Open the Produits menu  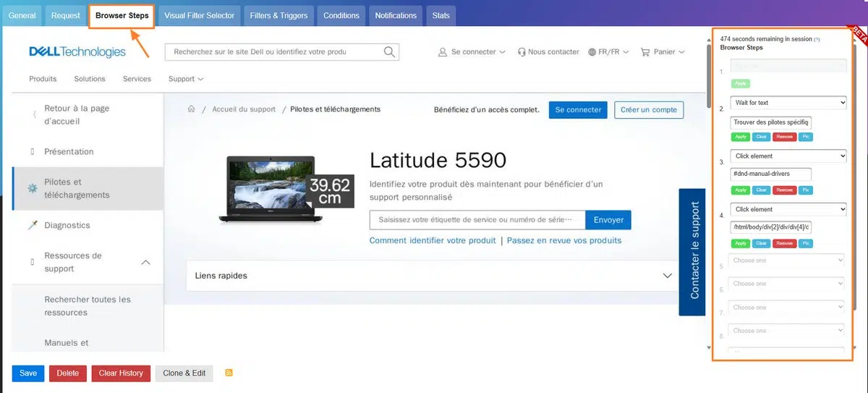[x=43, y=79]
